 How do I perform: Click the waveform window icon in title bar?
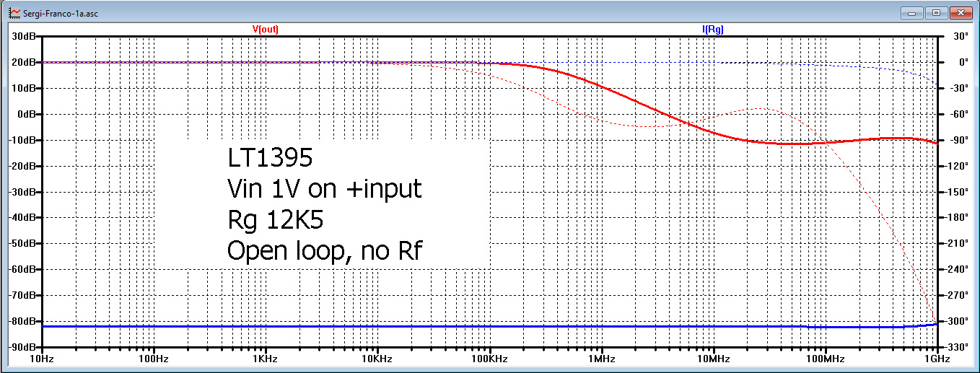coord(15,13)
